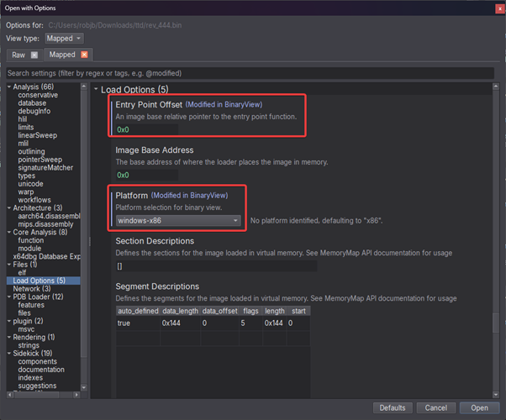Screen dimensions: 506x420
Task: Click the auto_defined true table cell
Action: (134, 323)
